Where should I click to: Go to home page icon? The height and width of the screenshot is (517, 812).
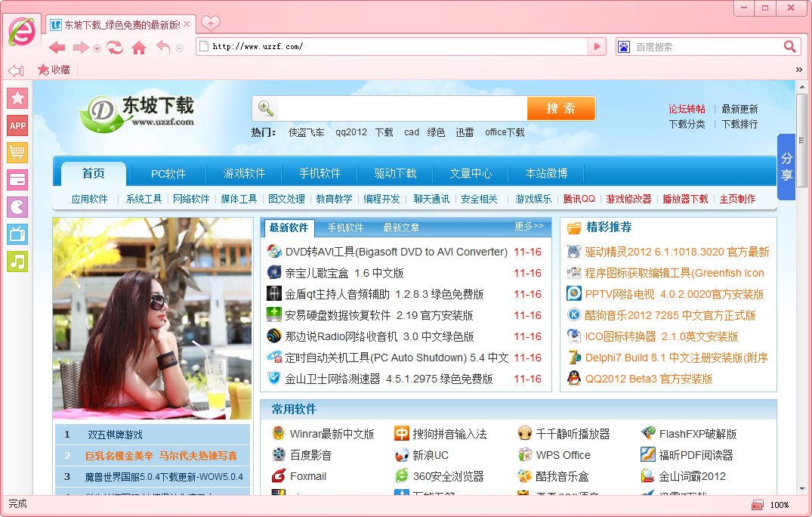(139, 48)
